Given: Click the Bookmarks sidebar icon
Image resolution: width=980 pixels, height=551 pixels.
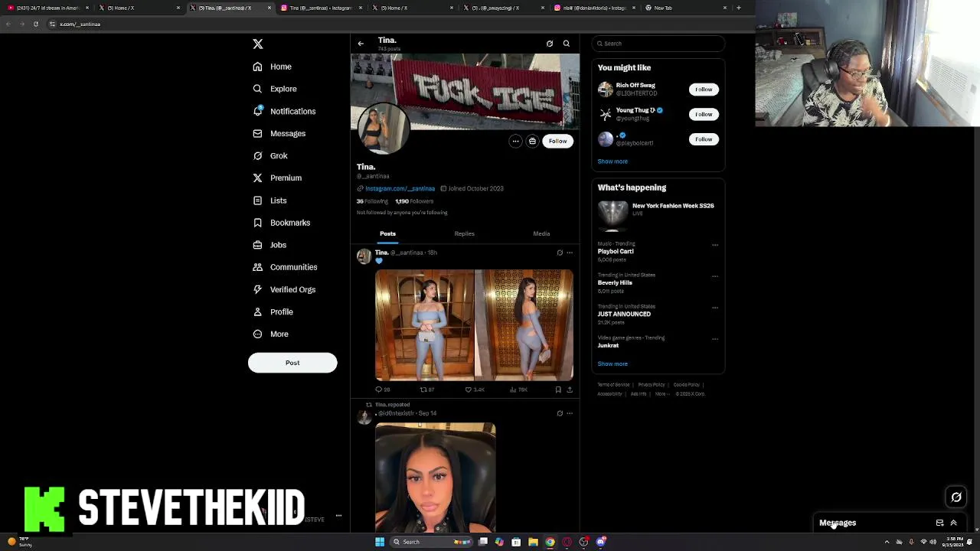Looking at the screenshot, I should (258, 223).
